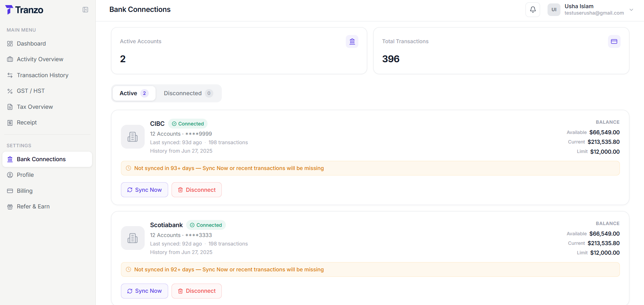Open Billing settings
644x305 pixels.
pos(47,191)
